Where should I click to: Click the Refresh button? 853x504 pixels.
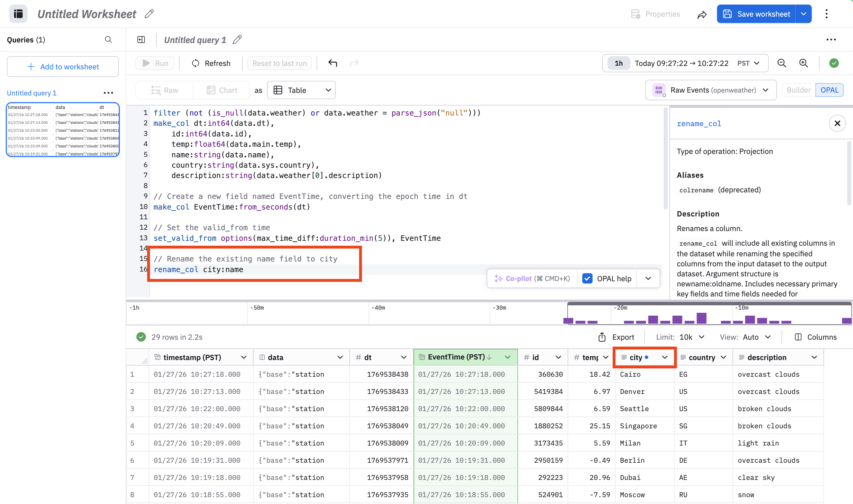211,63
